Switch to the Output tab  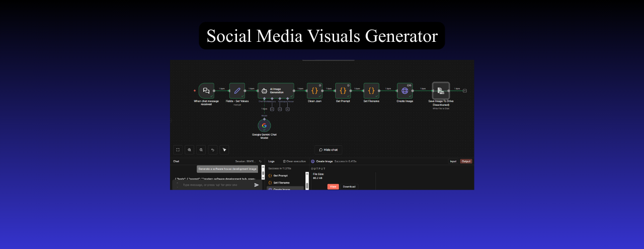click(466, 161)
